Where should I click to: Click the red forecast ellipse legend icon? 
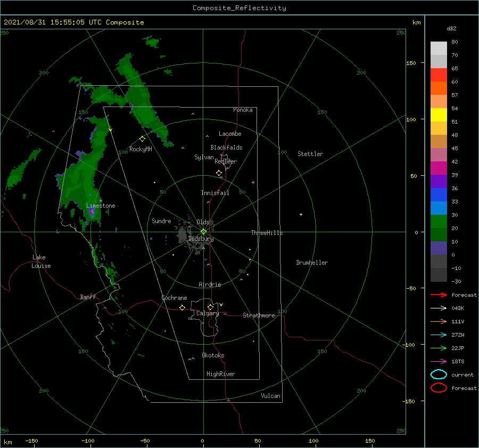[x=439, y=388]
